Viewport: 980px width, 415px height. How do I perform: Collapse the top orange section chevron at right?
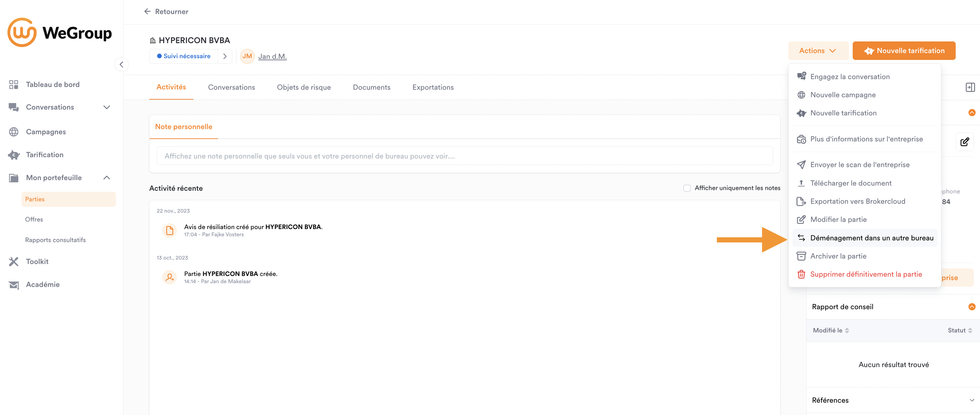972,113
